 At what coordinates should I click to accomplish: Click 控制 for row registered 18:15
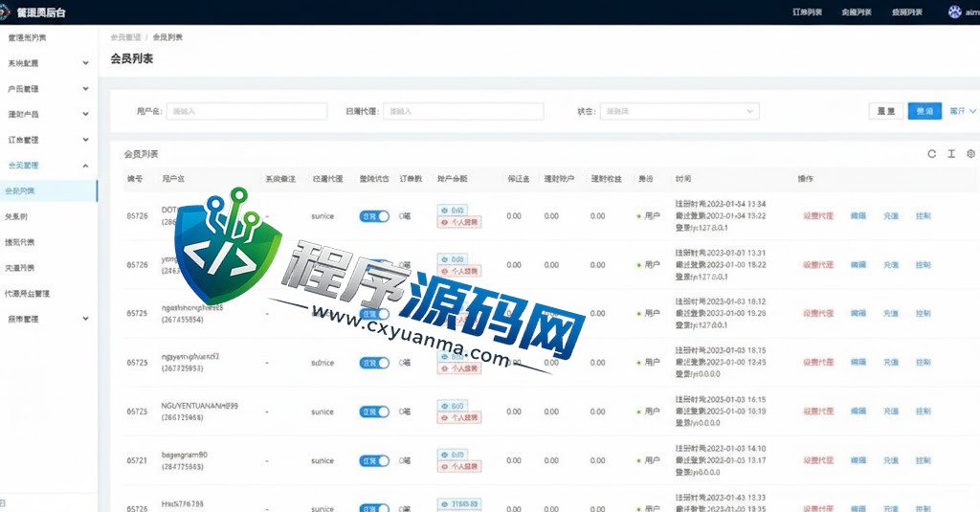point(924,363)
